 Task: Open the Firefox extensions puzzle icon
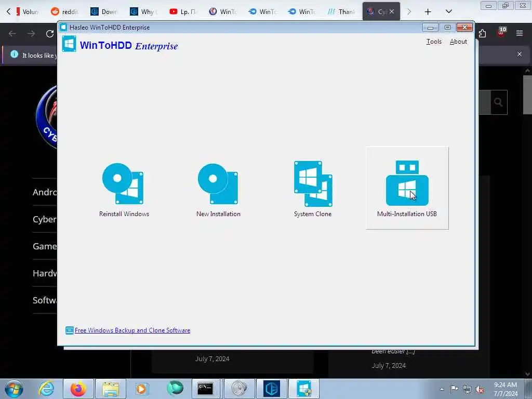coord(483,33)
